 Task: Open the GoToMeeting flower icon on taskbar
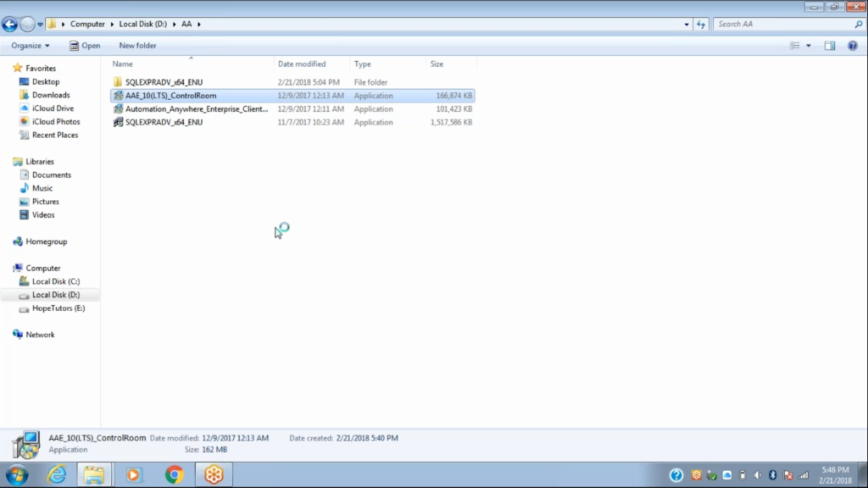click(x=213, y=475)
